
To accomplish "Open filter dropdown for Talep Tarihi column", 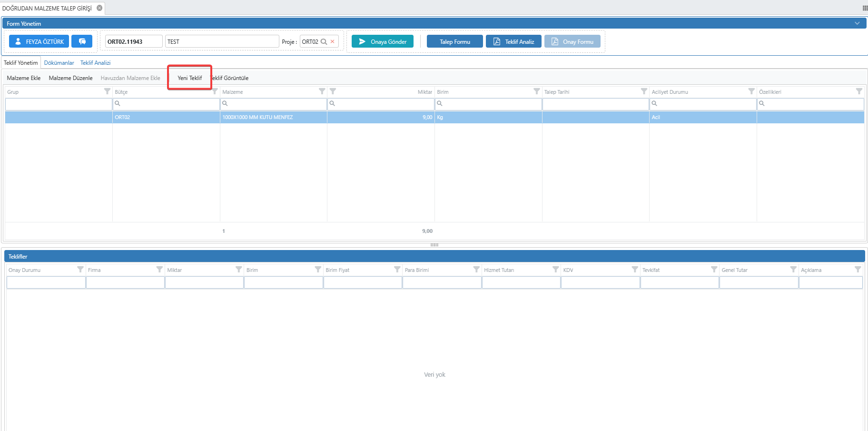I will [x=643, y=91].
